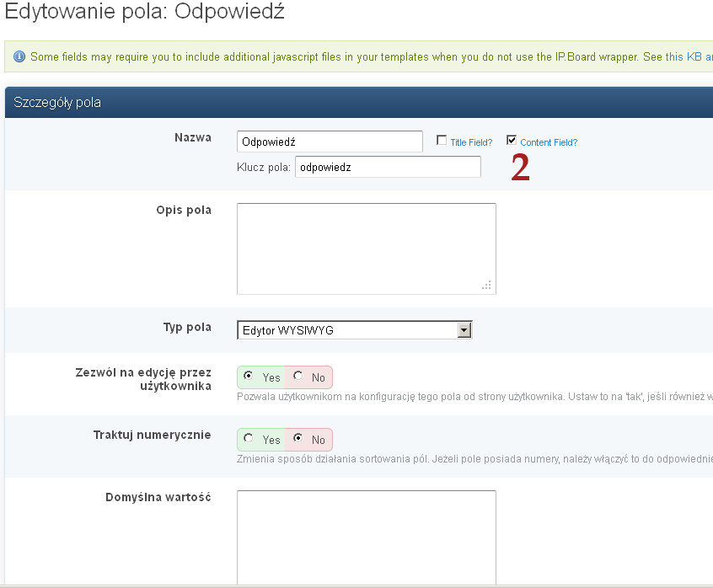Click the blue info icon in the notice bar
This screenshot has height=588, width=713.
tap(19, 57)
